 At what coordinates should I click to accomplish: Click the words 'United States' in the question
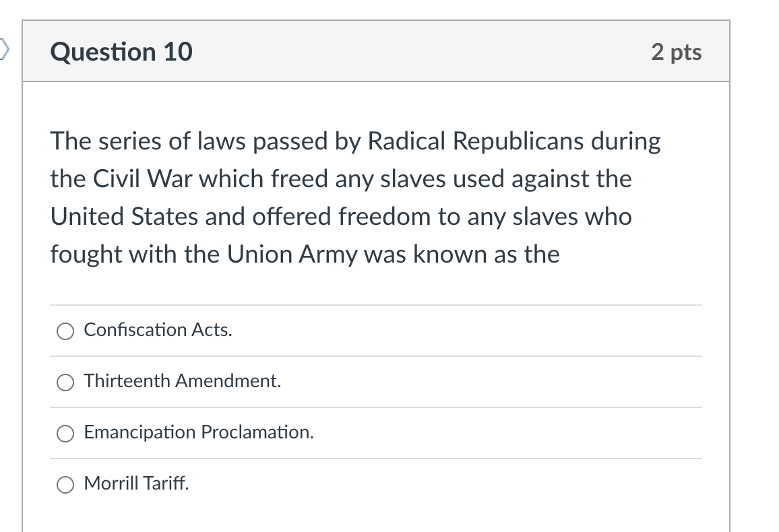tap(124, 216)
